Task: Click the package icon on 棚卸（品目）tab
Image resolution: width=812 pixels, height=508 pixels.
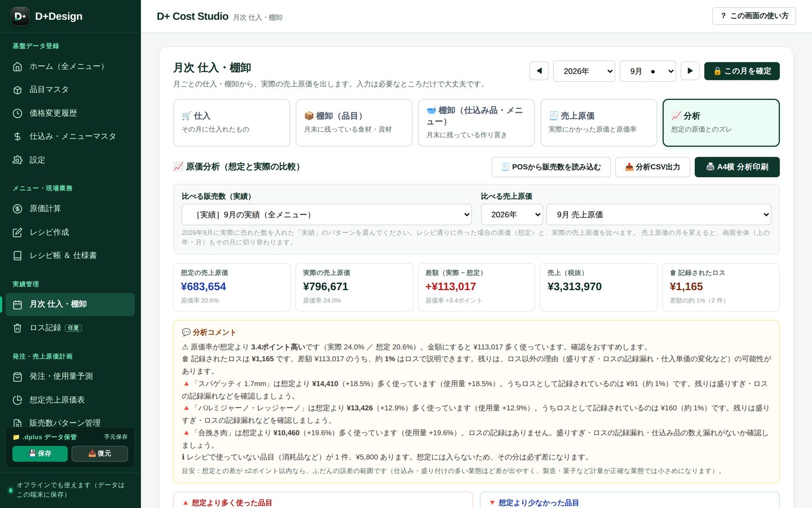Action: [x=309, y=116]
